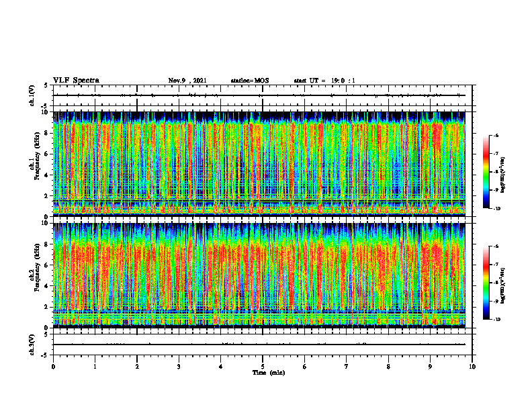Select the ch.1 'Frequency (kHz)' axis label
The height and width of the screenshot is (411, 532).
coord(37,156)
